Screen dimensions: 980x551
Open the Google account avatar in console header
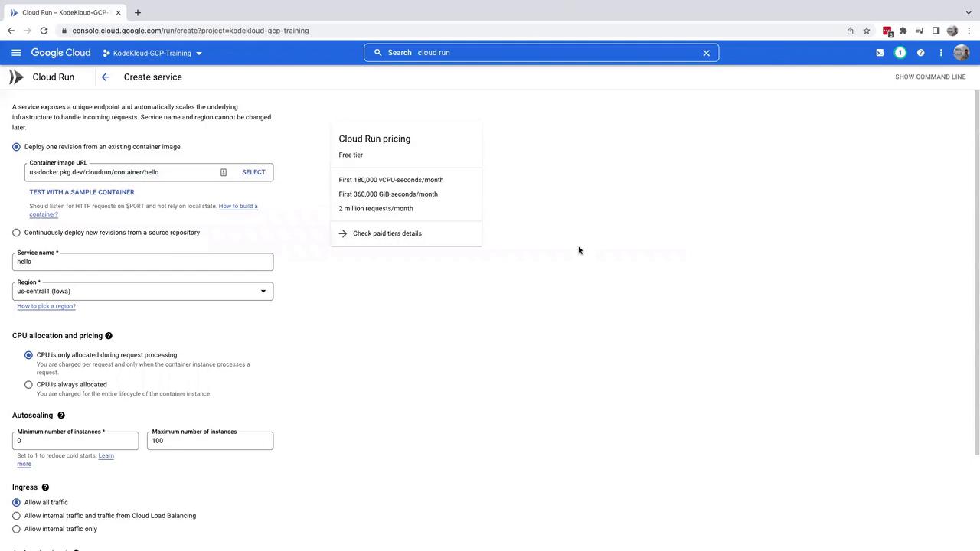click(x=962, y=53)
